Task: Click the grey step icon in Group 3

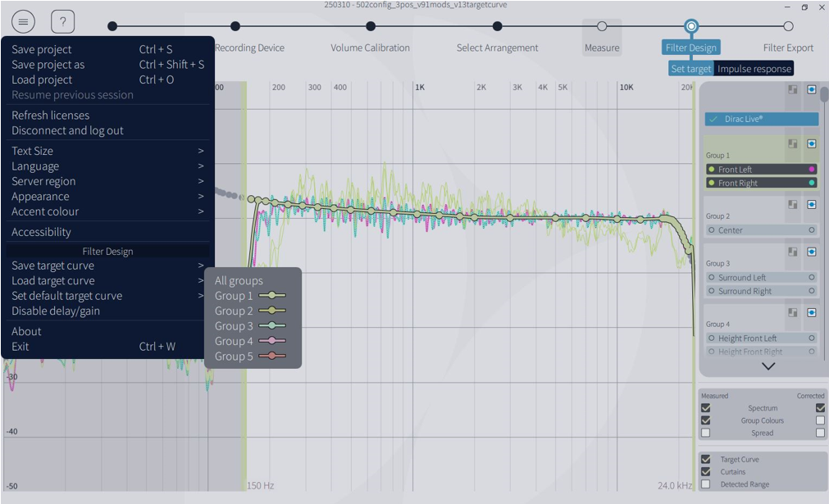Action: 793,252
